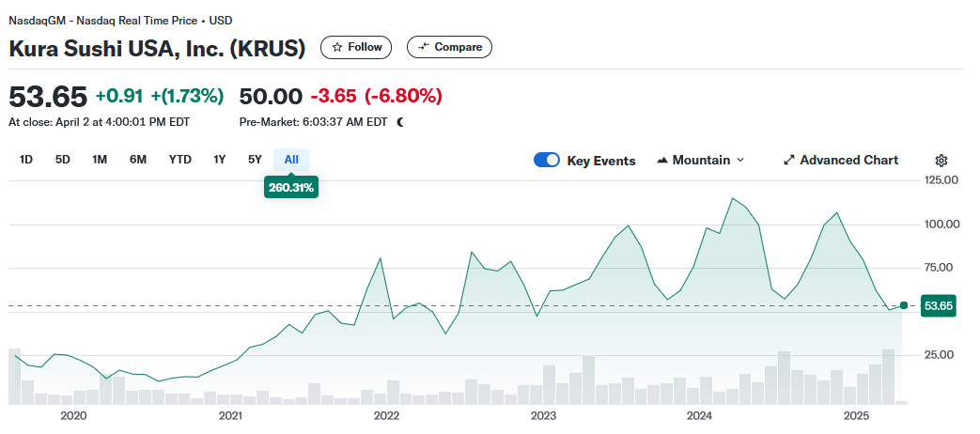Click the star icon in Follow button
This screenshot has width=980, height=434.
[337, 48]
